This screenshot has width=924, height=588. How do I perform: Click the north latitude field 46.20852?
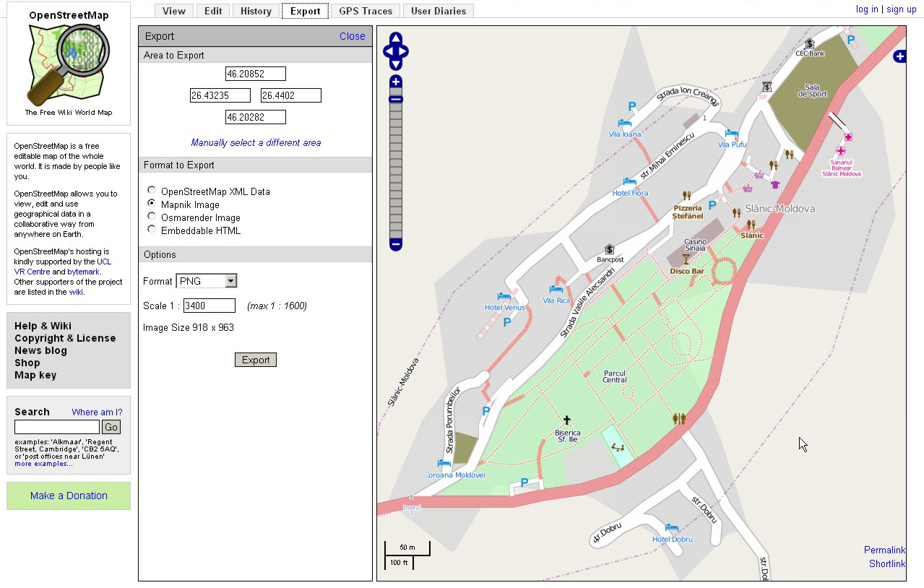coord(256,74)
